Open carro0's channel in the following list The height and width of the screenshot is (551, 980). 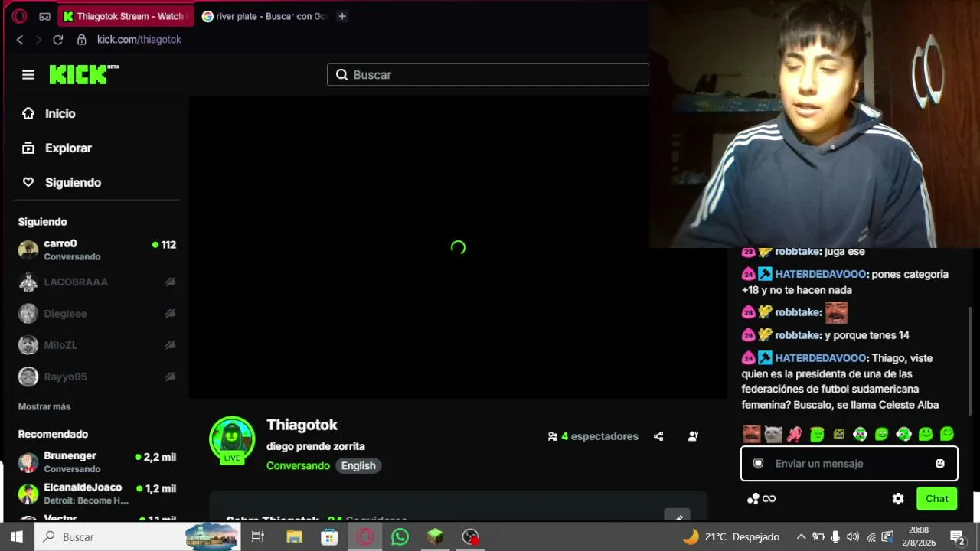point(97,249)
